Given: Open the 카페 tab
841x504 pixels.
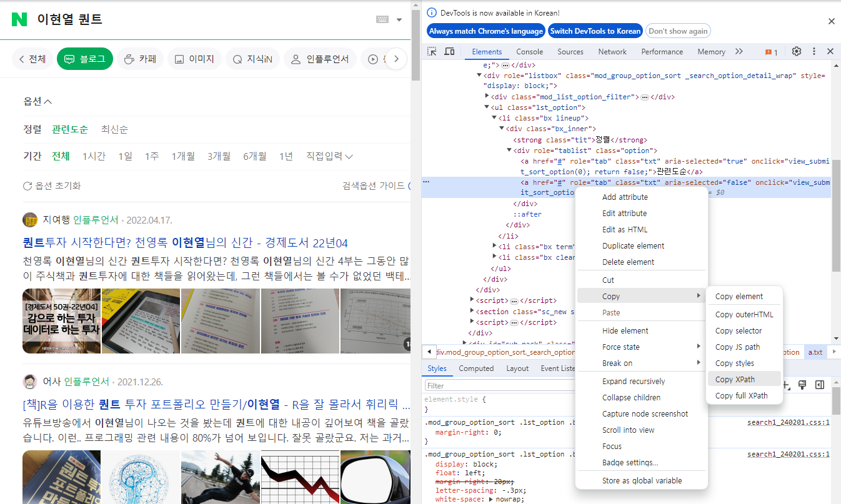Looking at the screenshot, I should pos(140,59).
